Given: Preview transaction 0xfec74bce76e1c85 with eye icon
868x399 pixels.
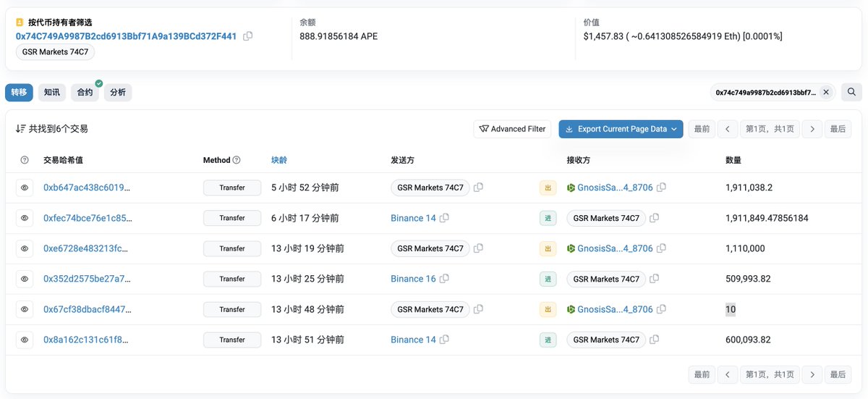Looking at the screenshot, I should pos(25,218).
